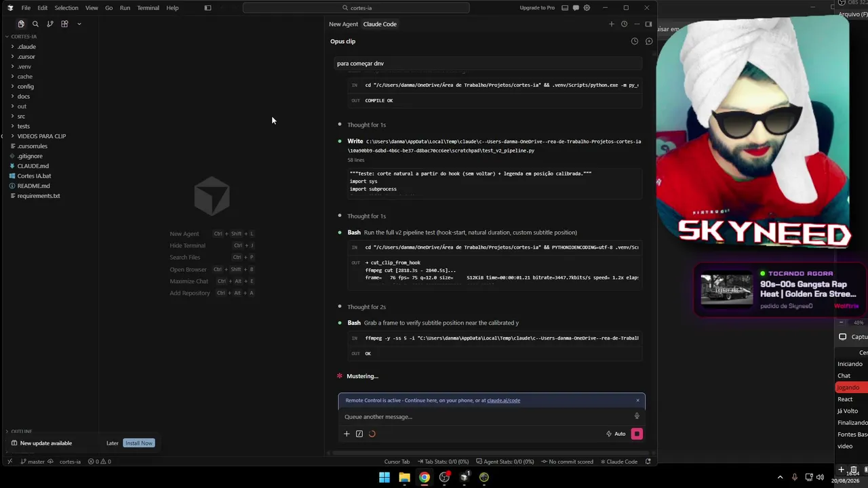
Task: Open the Terminal menu
Action: (148, 8)
